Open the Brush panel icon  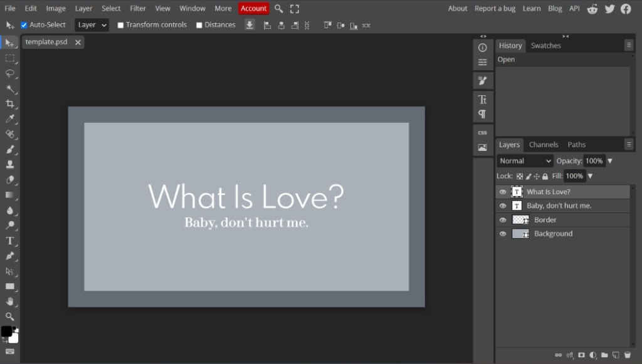click(x=482, y=81)
